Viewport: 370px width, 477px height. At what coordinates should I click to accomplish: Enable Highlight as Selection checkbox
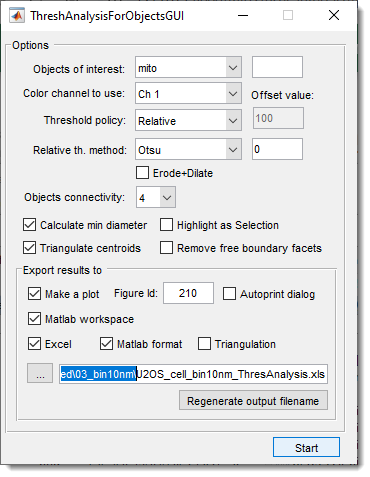[x=166, y=225]
